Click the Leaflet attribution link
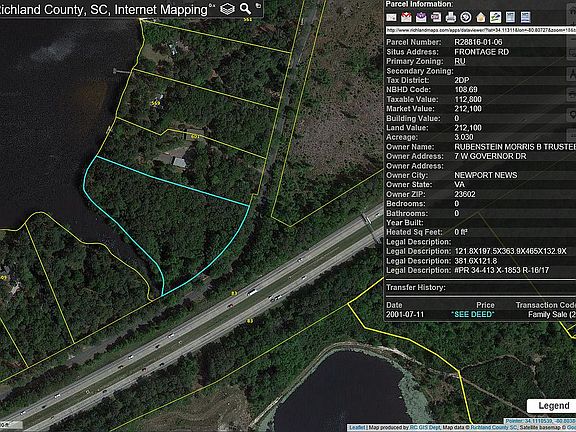The width and height of the screenshot is (576, 432). [356, 428]
